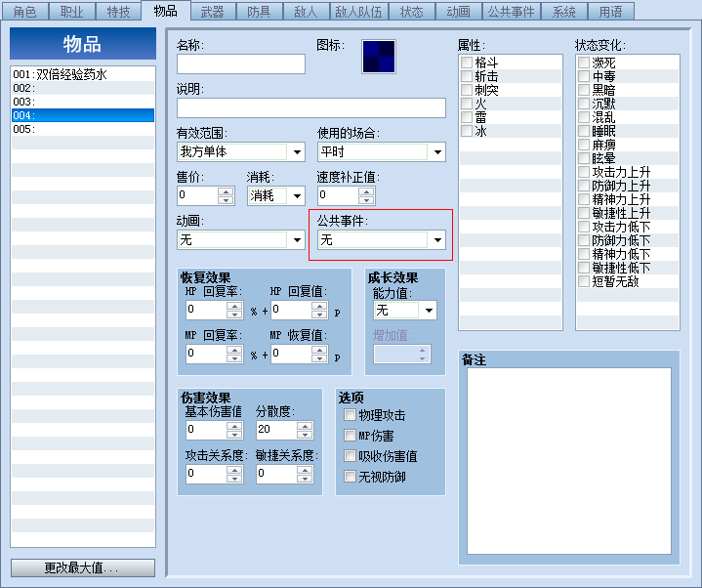Switch to the 角色 tab

point(25,12)
